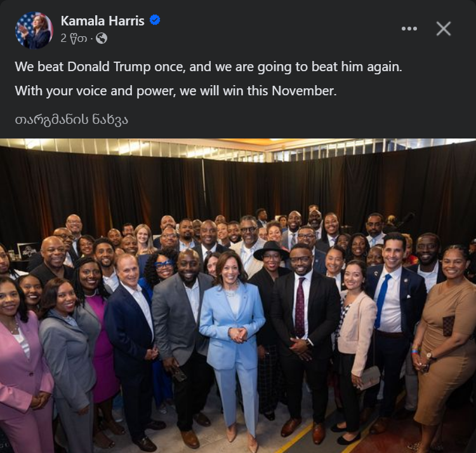476x453 pixels.
Task: Click the blue verified badge next to the name
Action: coord(155,20)
